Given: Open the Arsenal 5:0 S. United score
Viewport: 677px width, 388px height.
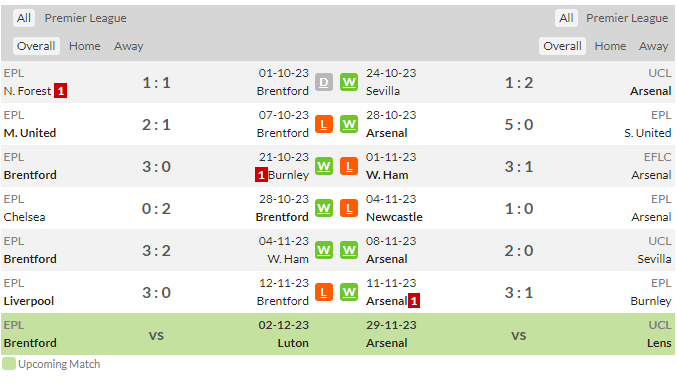Looking at the screenshot, I should pos(519,125).
